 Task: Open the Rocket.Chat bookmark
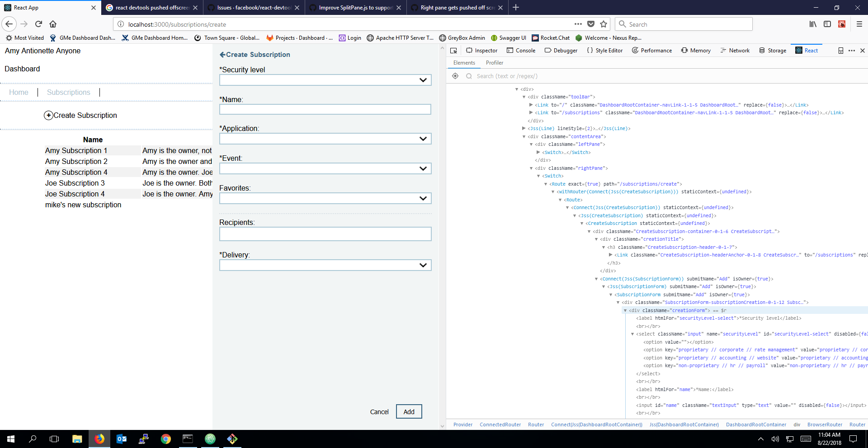[551, 38]
